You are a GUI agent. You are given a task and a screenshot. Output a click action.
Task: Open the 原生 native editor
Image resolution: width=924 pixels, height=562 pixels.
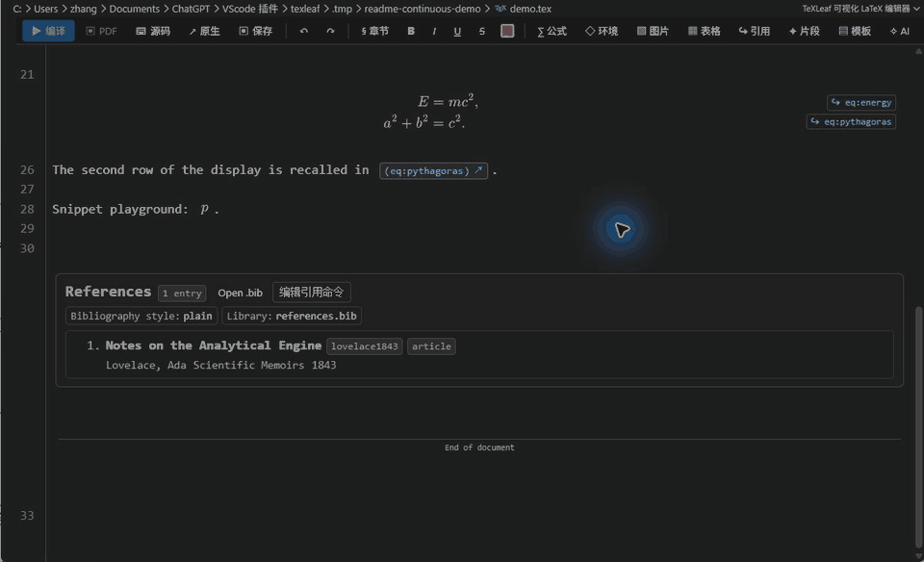point(204,31)
